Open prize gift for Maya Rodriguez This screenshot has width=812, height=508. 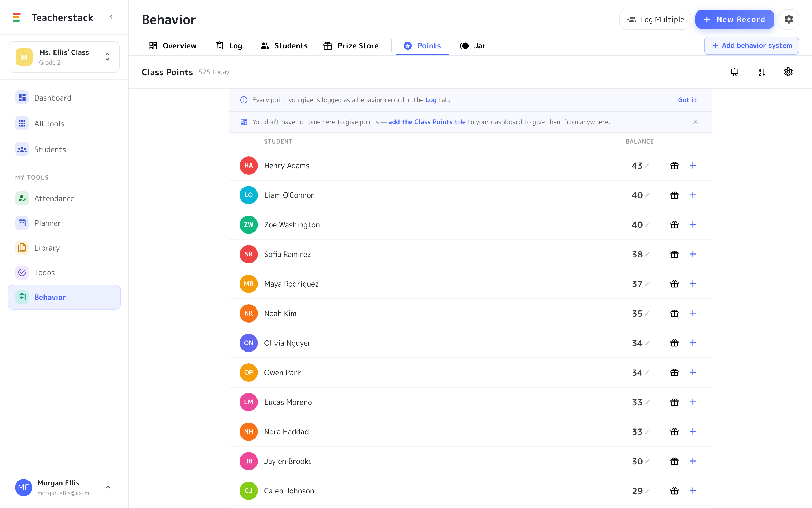(x=675, y=284)
